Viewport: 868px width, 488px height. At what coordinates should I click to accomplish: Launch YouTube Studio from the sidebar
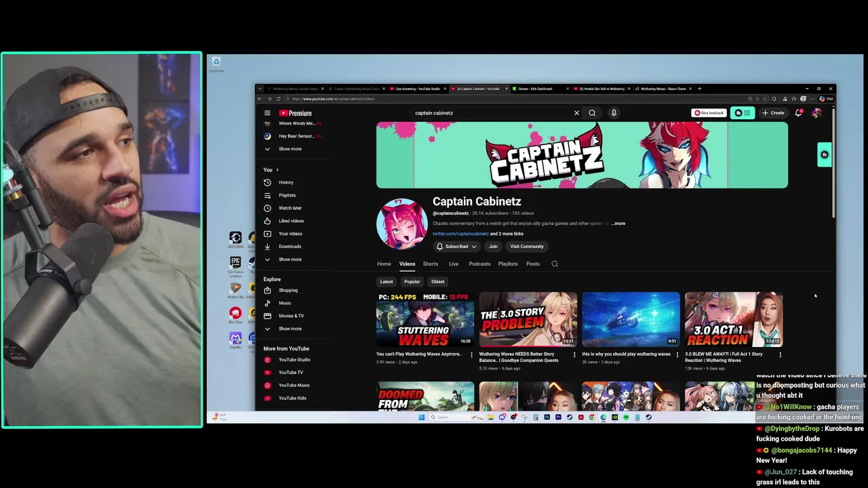(293, 360)
